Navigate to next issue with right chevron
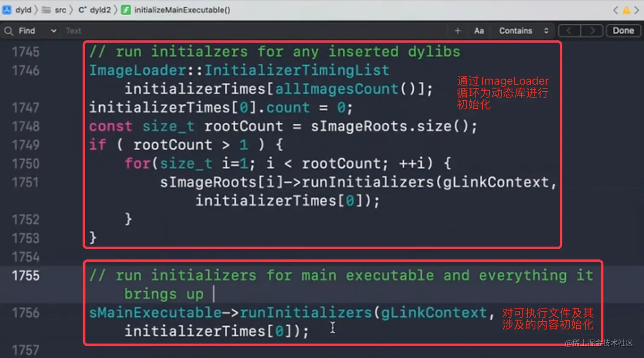 tap(637, 10)
